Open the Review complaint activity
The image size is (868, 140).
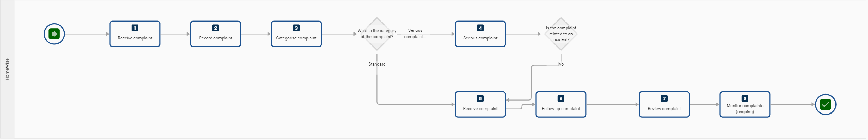tap(664, 104)
